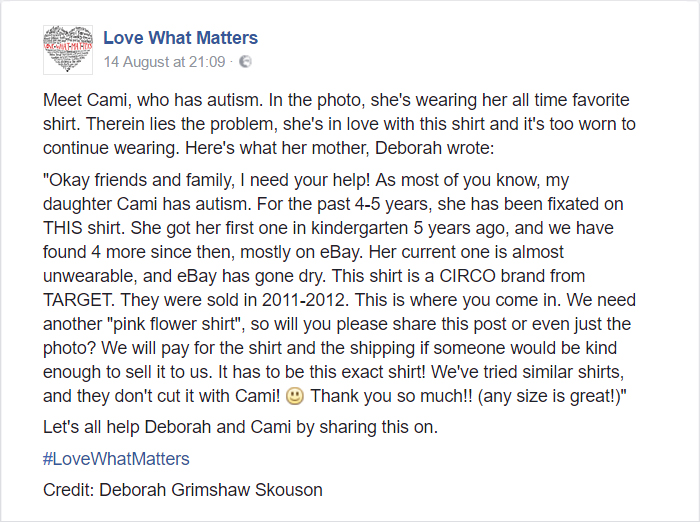Open the #LoveWhatMatters hashtag
Image resolution: width=700 pixels, height=522 pixels.
tap(116, 459)
